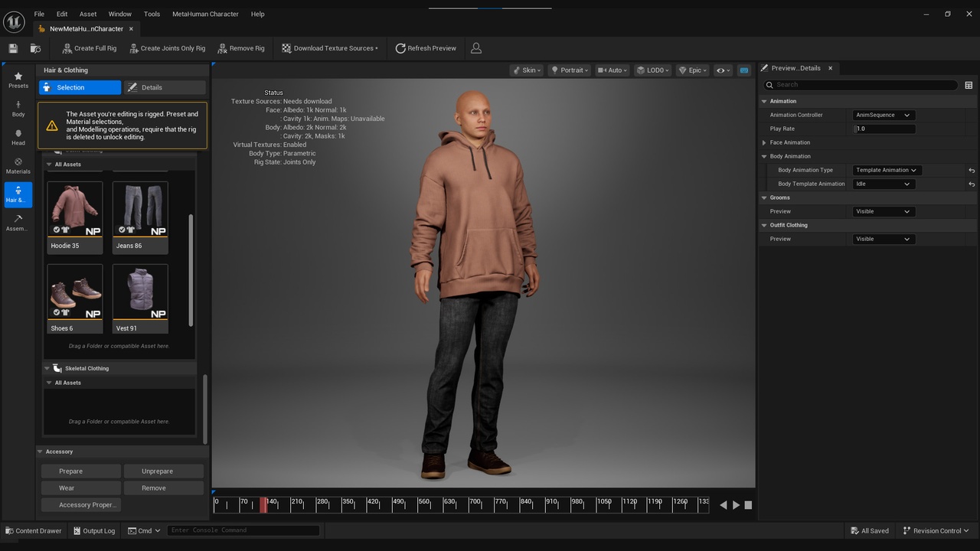Open the Portrait lighting dropdown
This screenshot has width=980, height=551.
[x=570, y=70]
